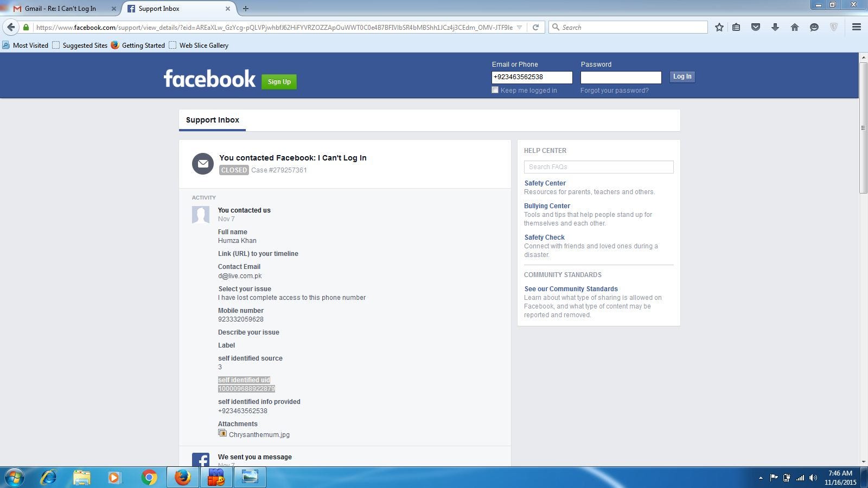Screen dimensions: 868x488
Task: Click the CLOSED status badge
Action: pos(234,170)
